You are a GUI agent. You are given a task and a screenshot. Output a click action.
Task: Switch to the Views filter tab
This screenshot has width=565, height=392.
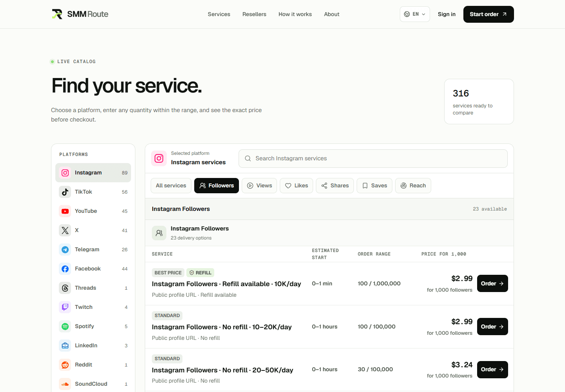tap(259, 186)
